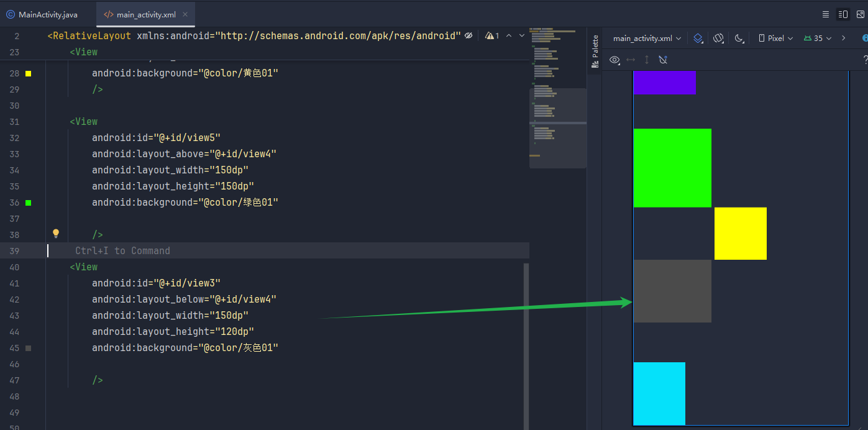The width and height of the screenshot is (868, 430).
Task: Toggle the horizontal expand arrows icon
Action: (x=631, y=60)
